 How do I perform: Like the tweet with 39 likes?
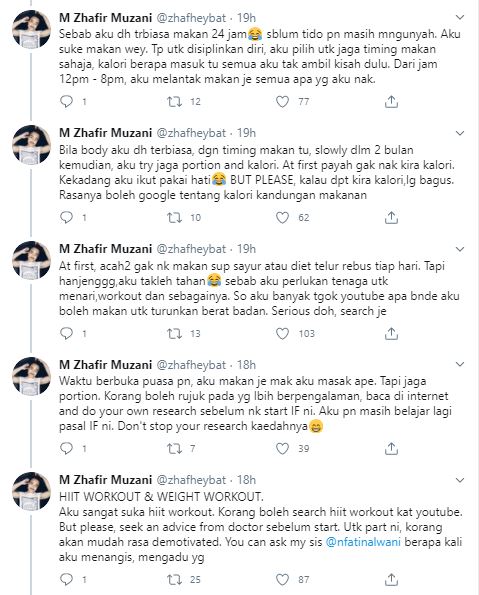(282, 449)
